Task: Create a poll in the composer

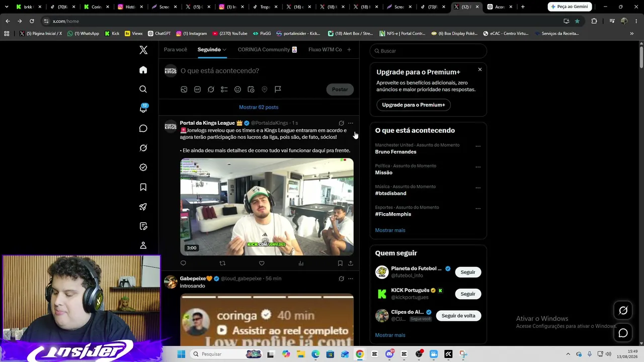Action: point(224,89)
